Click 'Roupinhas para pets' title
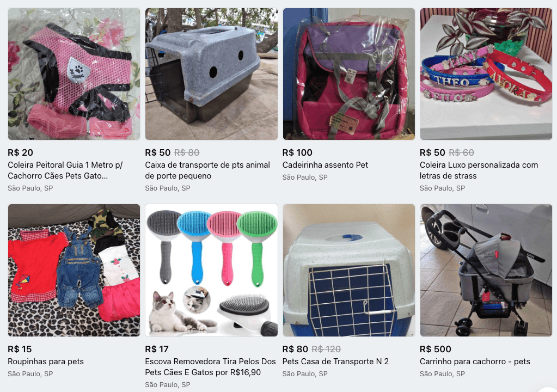 coord(46,362)
